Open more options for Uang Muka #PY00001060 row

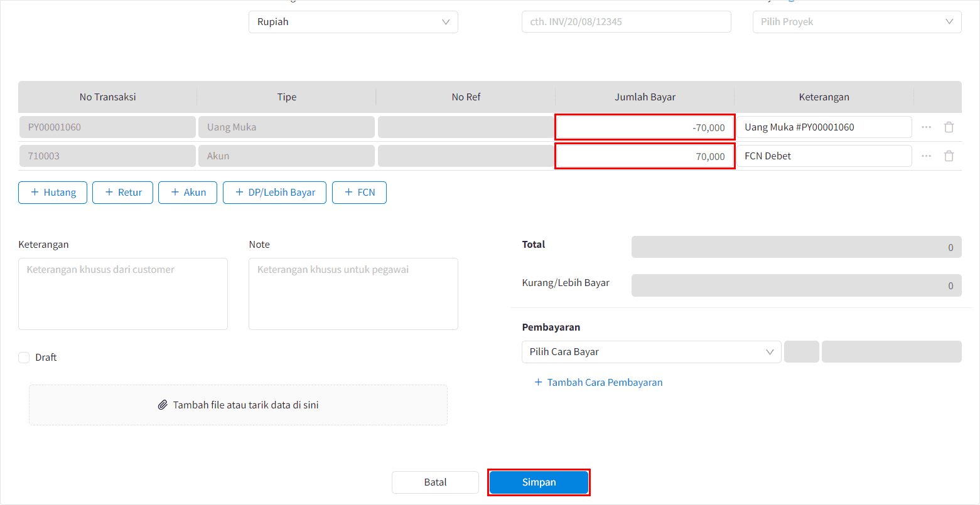point(926,127)
